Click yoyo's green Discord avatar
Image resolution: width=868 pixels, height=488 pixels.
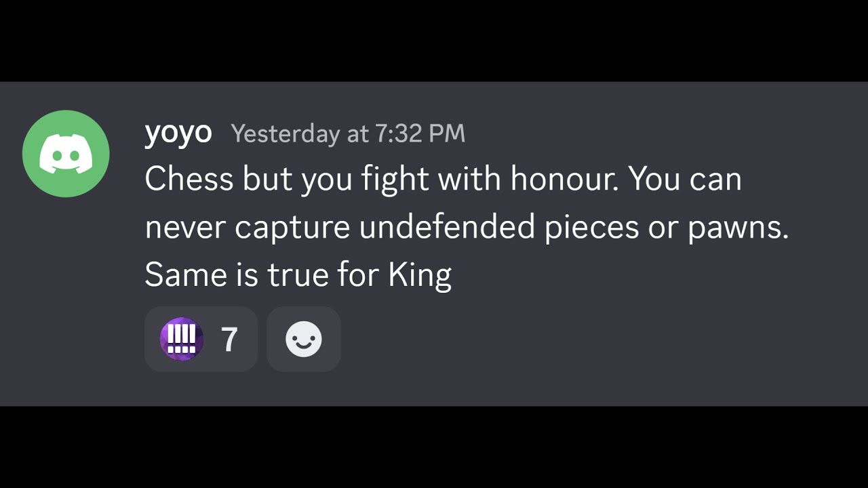(66, 153)
